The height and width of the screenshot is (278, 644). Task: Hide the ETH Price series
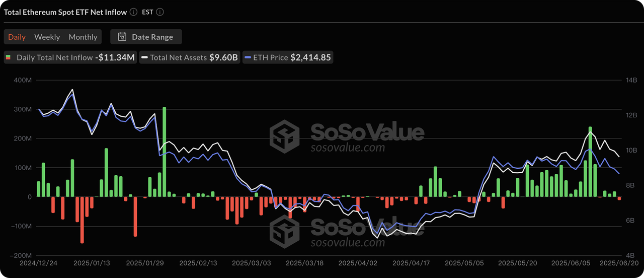(x=287, y=57)
